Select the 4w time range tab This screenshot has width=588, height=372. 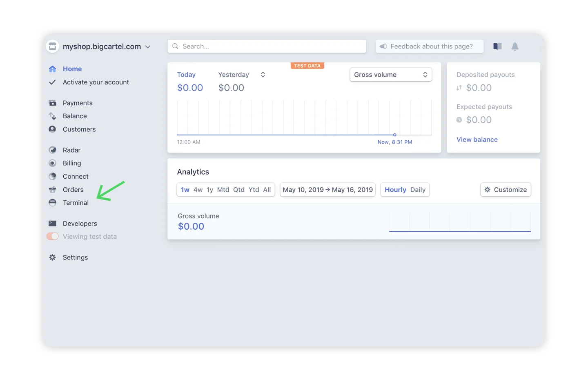click(198, 190)
